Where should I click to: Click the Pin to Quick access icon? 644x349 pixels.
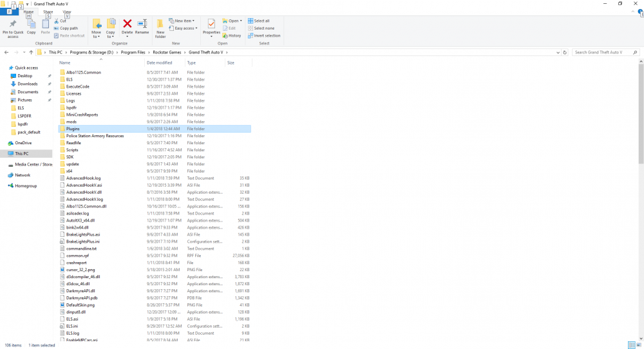click(13, 24)
